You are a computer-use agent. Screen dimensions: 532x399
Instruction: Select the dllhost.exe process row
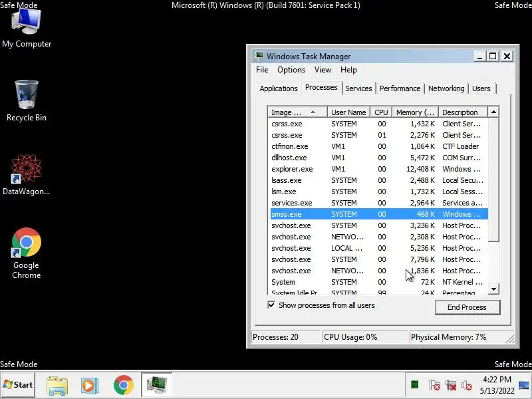tap(379, 158)
